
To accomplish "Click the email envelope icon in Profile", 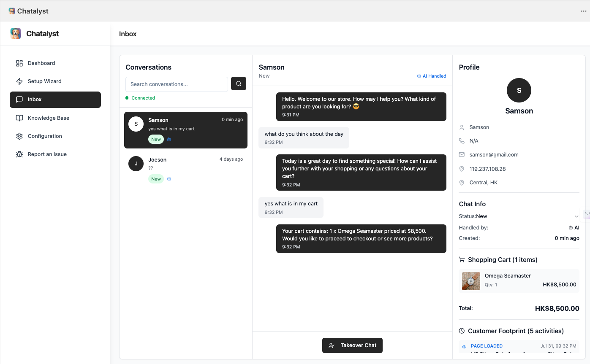I will point(462,155).
